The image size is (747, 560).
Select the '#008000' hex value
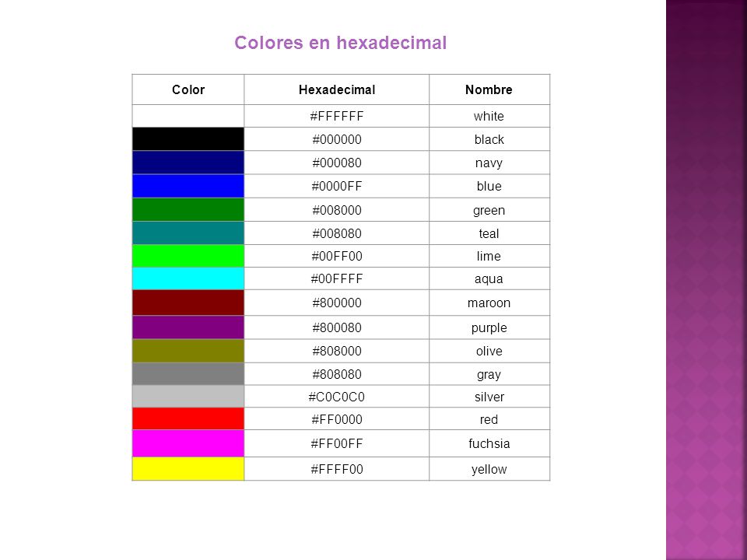point(337,210)
